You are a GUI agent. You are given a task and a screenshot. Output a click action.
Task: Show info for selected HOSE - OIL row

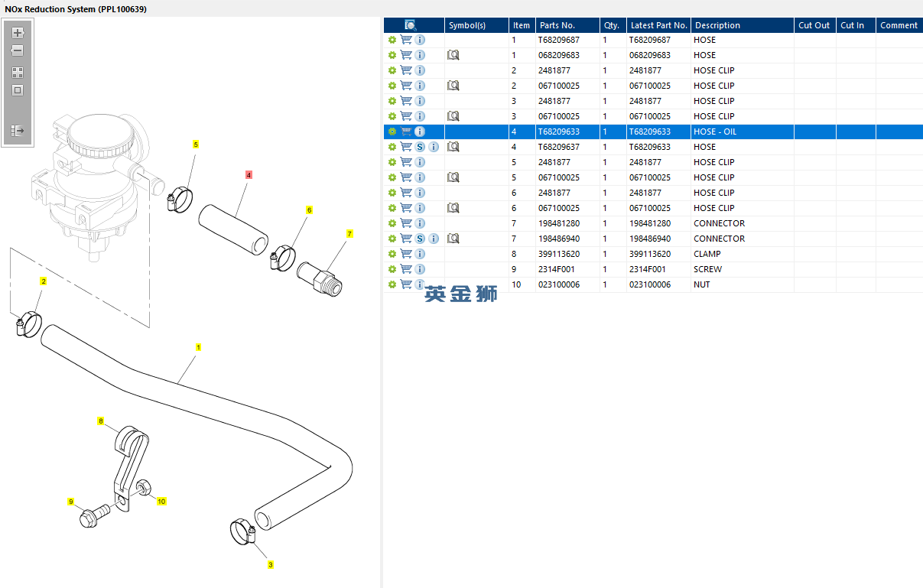[420, 132]
